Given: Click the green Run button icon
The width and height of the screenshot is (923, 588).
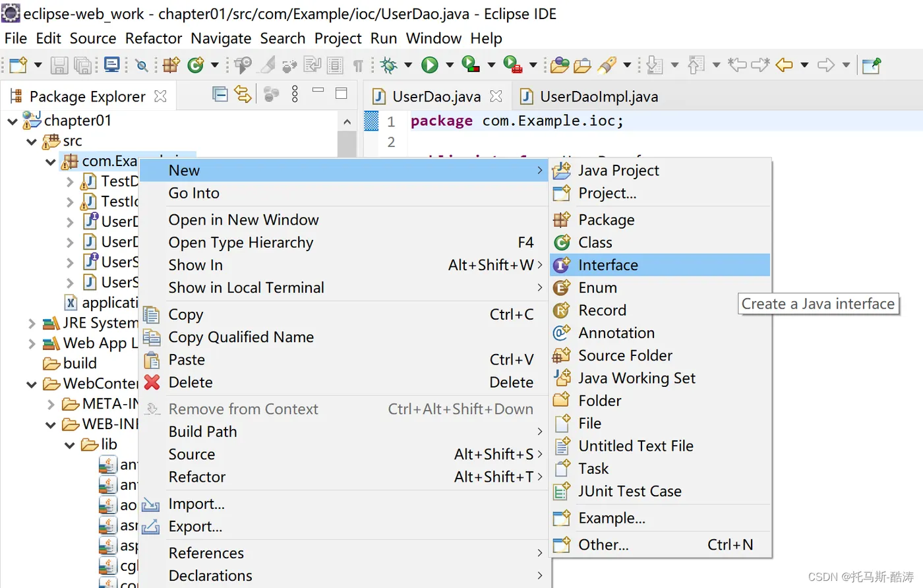Looking at the screenshot, I should tap(430, 65).
